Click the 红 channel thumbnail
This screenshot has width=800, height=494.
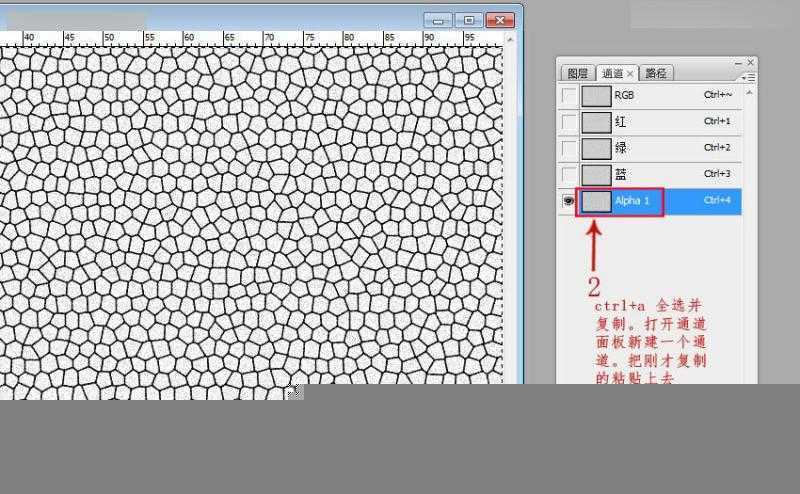point(596,122)
